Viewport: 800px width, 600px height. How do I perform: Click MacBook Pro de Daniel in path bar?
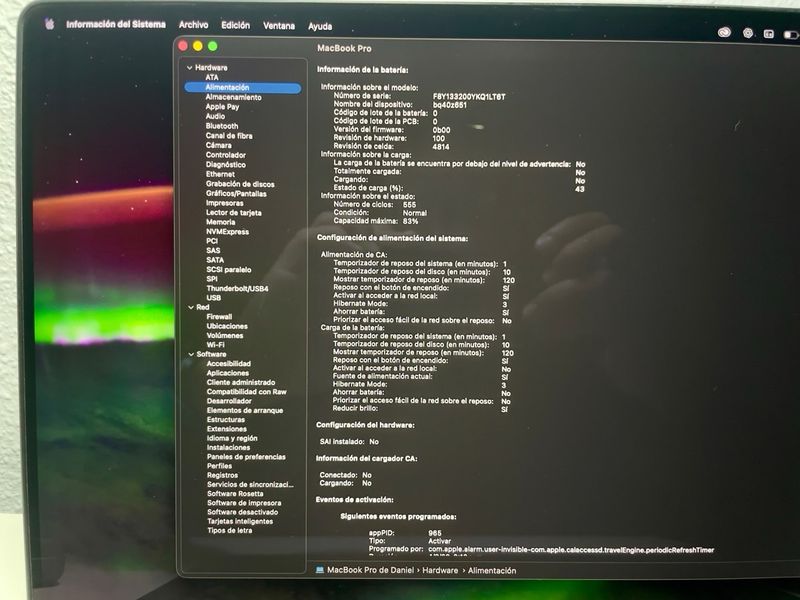pos(370,570)
